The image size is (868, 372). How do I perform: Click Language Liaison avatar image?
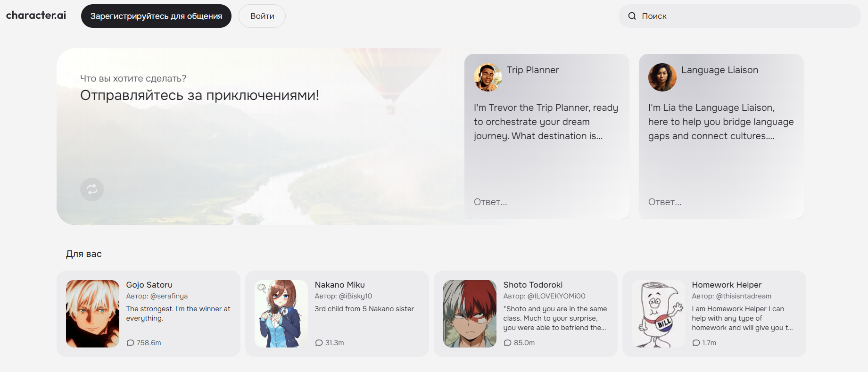(x=662, y=77)
